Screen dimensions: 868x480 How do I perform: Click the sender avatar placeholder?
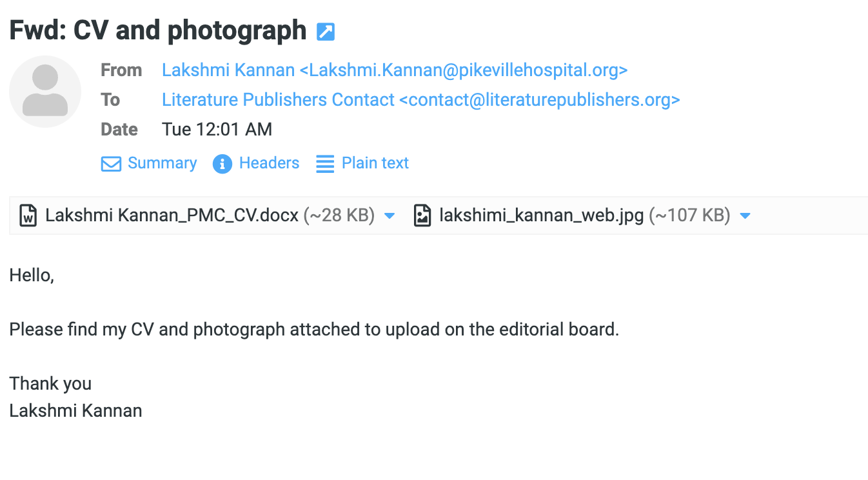tap(45, 92)
